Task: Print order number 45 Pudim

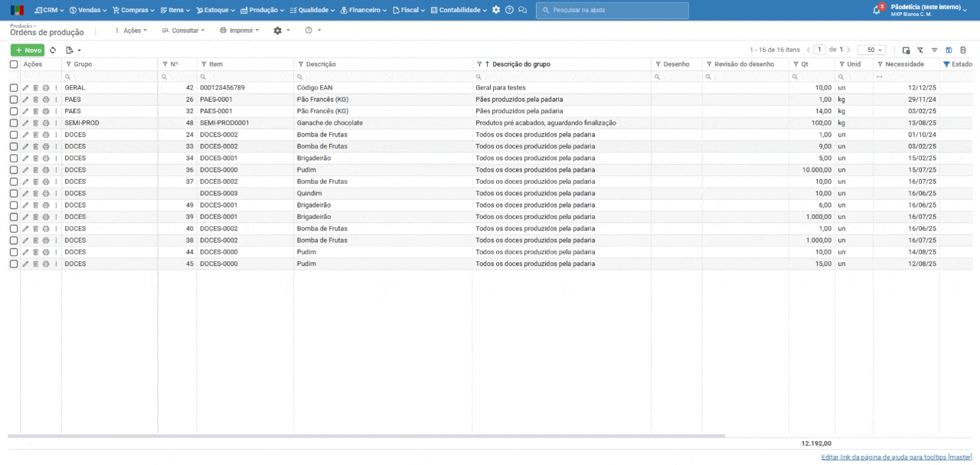Action: click(46, 264)
